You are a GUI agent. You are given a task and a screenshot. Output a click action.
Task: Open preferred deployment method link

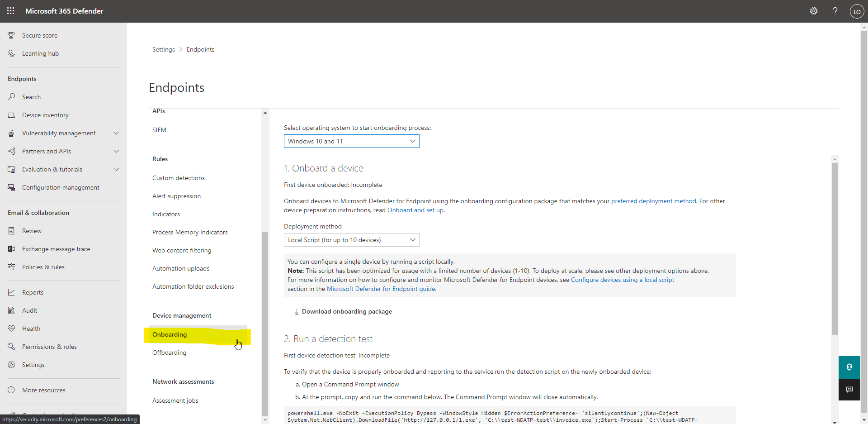pos(653,201)
